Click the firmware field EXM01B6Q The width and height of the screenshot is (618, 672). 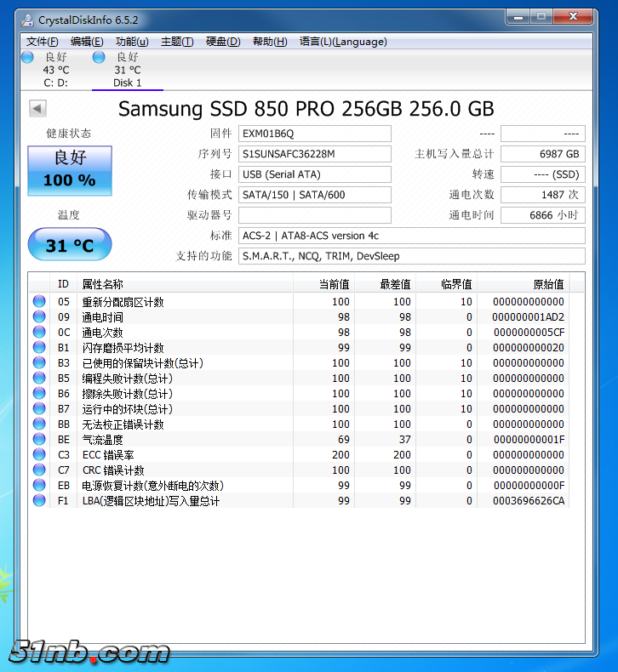(314, 134)
